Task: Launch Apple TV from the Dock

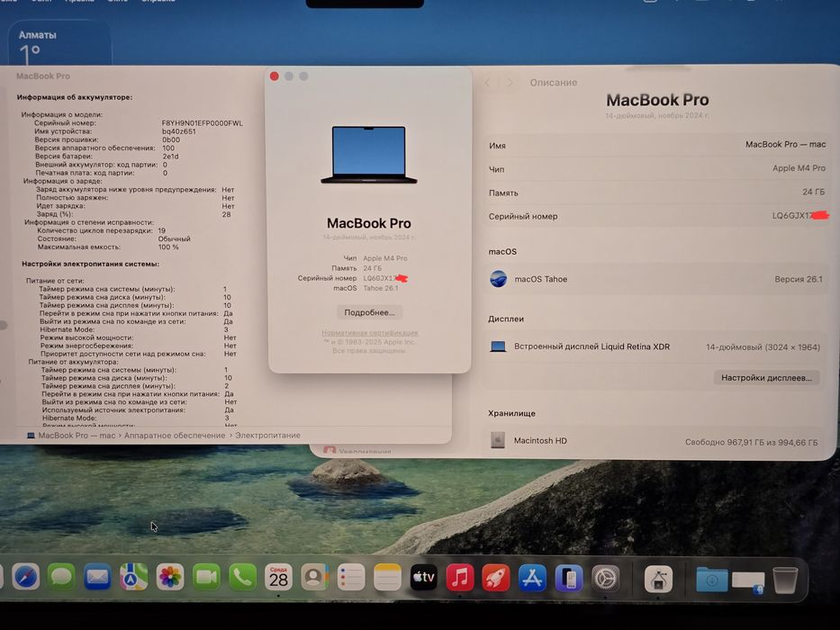Action: pyautogui.click(x=423, y=578)
